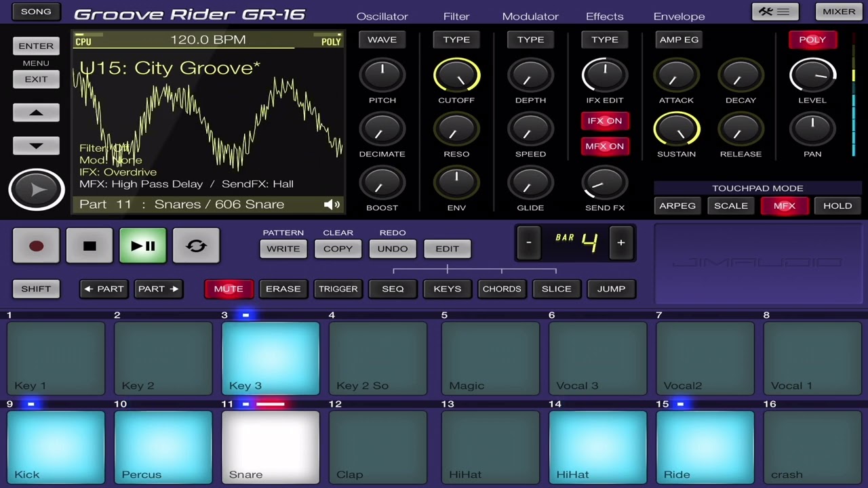Open the MIXER
868x488 pixels.
click(839, 12)
